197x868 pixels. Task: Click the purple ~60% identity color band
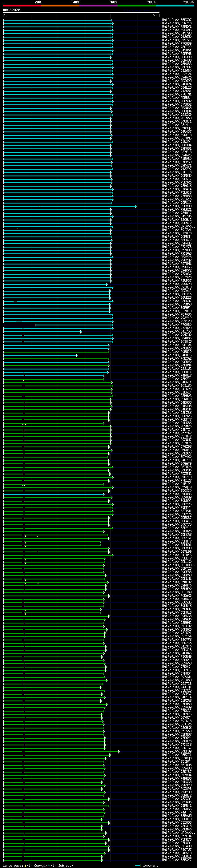(99, 6)
